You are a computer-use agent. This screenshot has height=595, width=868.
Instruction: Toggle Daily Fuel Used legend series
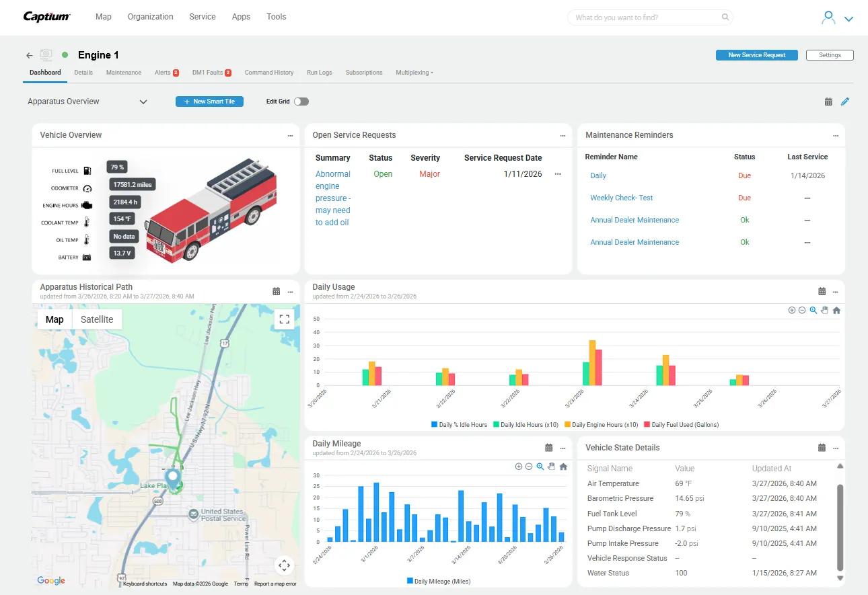point(681,425)
